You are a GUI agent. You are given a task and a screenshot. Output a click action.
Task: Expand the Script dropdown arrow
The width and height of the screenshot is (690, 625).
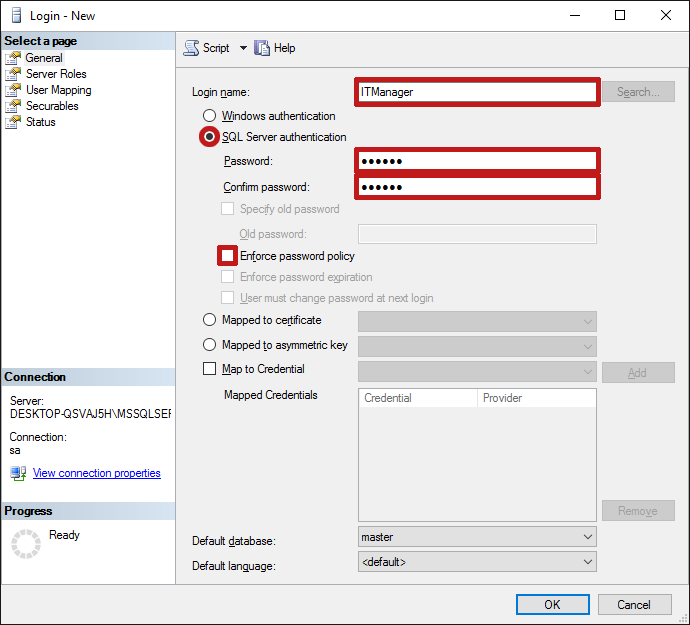(243, 48)
